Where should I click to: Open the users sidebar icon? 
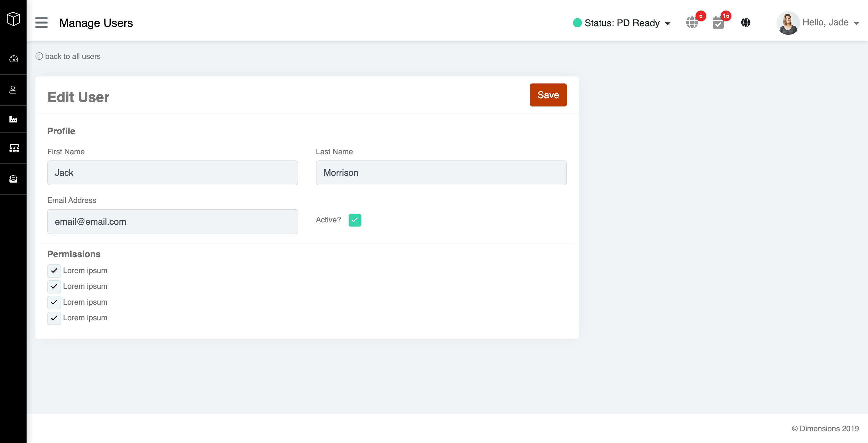(13, 90)
